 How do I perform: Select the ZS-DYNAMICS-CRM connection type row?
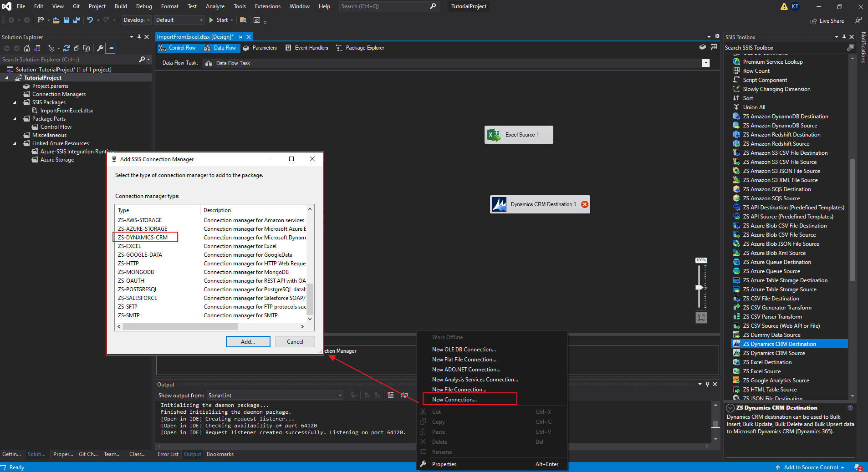point(145,237)
